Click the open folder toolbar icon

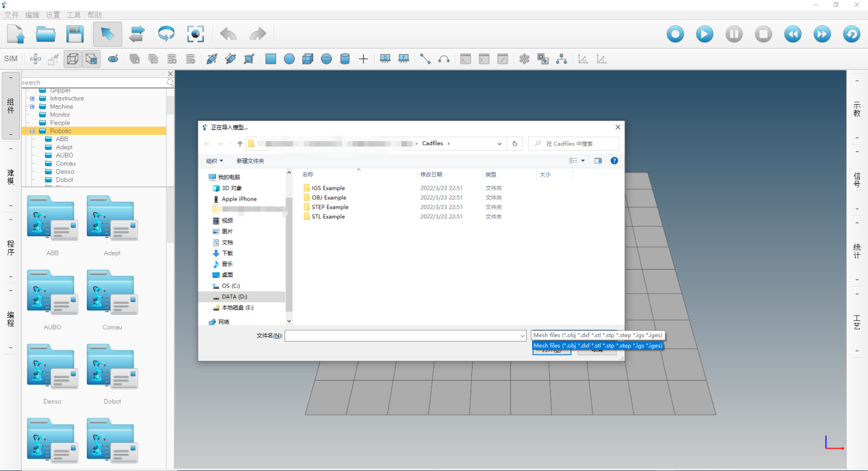(45, 34)
